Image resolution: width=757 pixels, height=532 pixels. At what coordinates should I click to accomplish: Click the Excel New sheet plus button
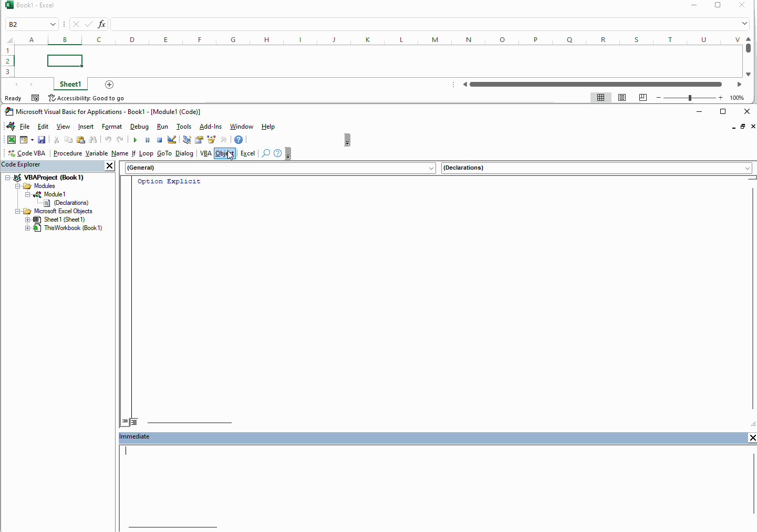click(x=109, y=85)
